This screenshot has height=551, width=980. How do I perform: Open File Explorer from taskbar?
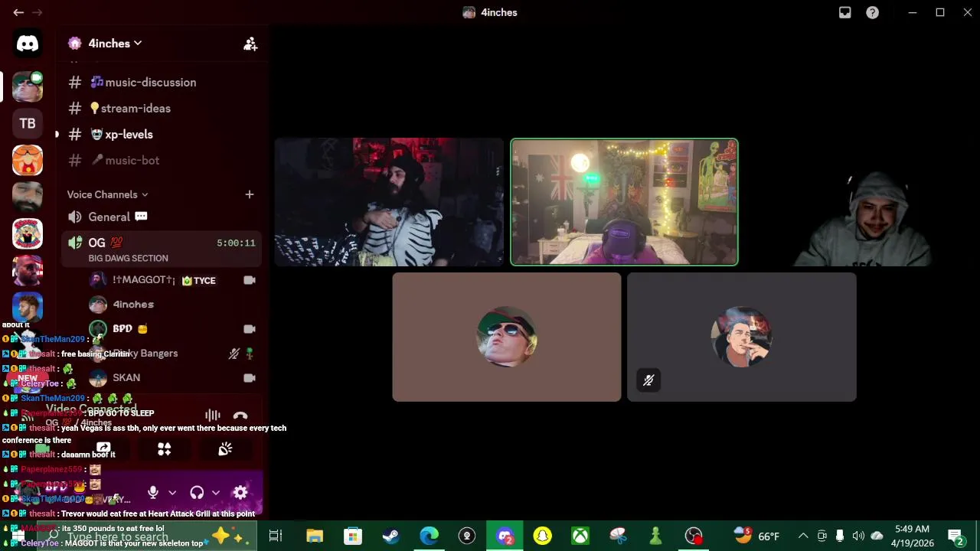[x=315, y=536]
